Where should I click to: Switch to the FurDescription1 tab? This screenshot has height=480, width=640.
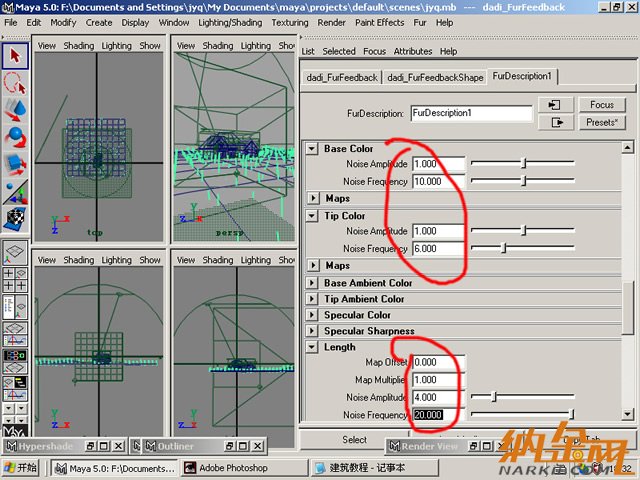coord(522,76)
